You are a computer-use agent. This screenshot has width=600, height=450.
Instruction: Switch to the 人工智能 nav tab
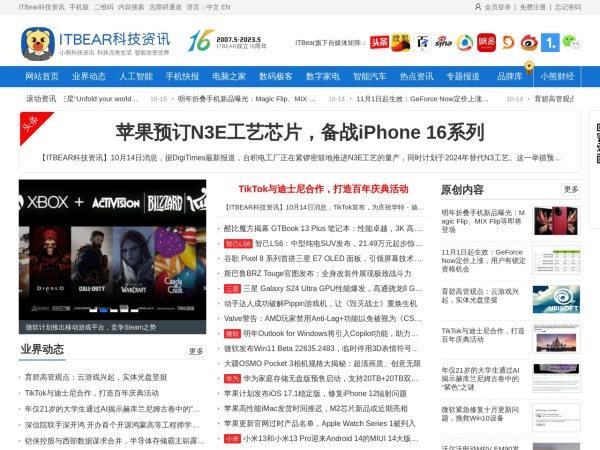click(136, 76)
